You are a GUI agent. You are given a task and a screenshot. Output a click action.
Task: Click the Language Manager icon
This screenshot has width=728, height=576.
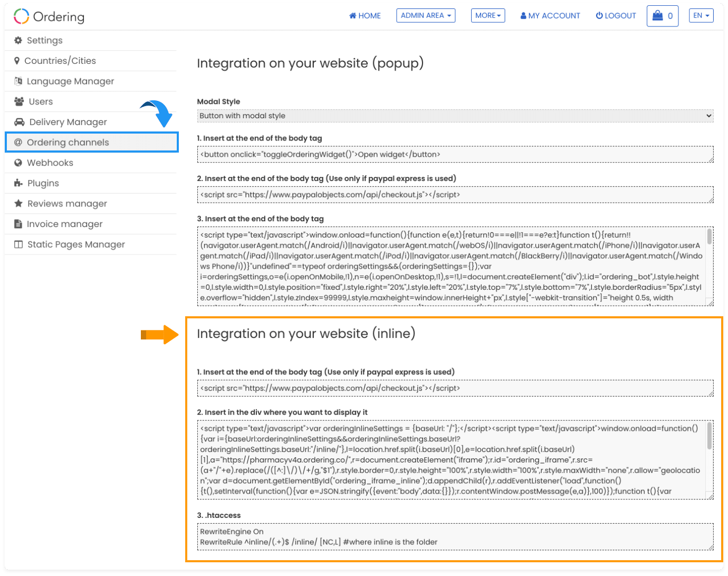18,81
